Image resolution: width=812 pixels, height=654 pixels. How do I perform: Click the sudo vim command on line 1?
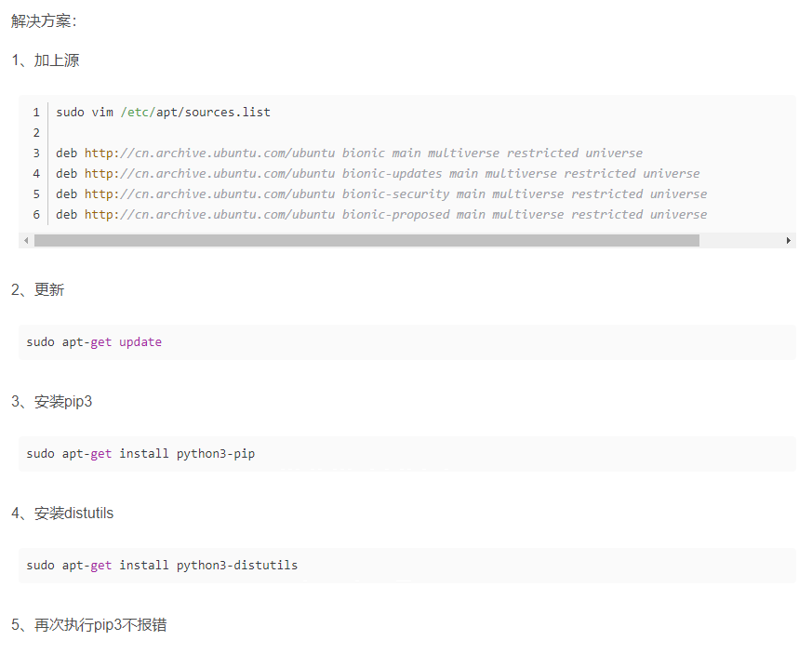point(82,112)
